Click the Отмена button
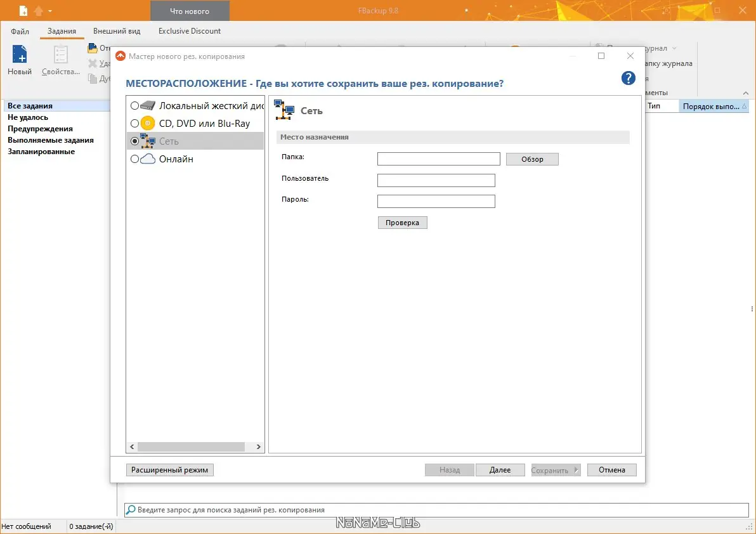The height and width of the screenshot is (534, 756). tap(612, 470)
